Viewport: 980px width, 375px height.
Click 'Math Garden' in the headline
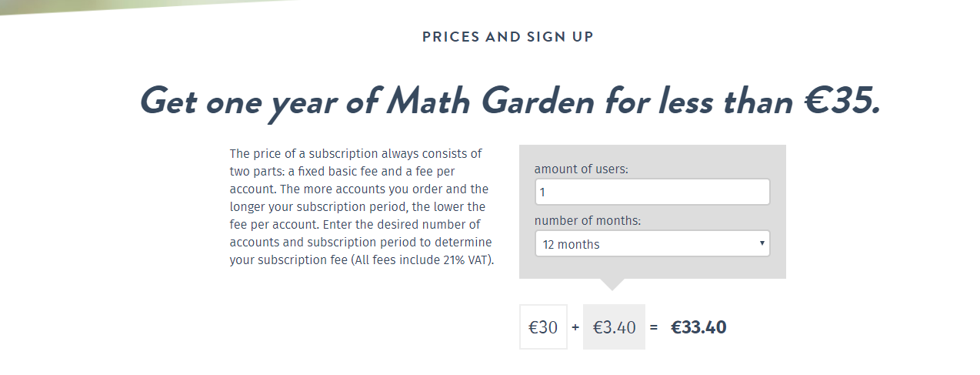pos(490,101)
